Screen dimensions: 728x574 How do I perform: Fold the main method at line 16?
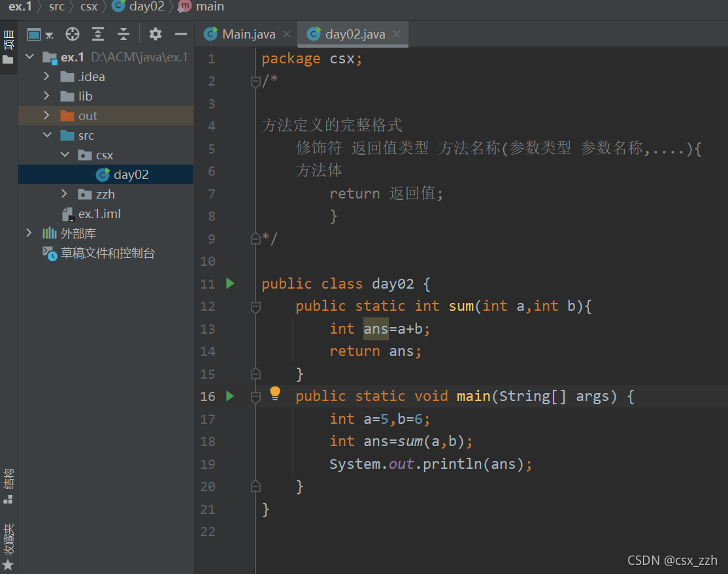click(x=256, y=397)
